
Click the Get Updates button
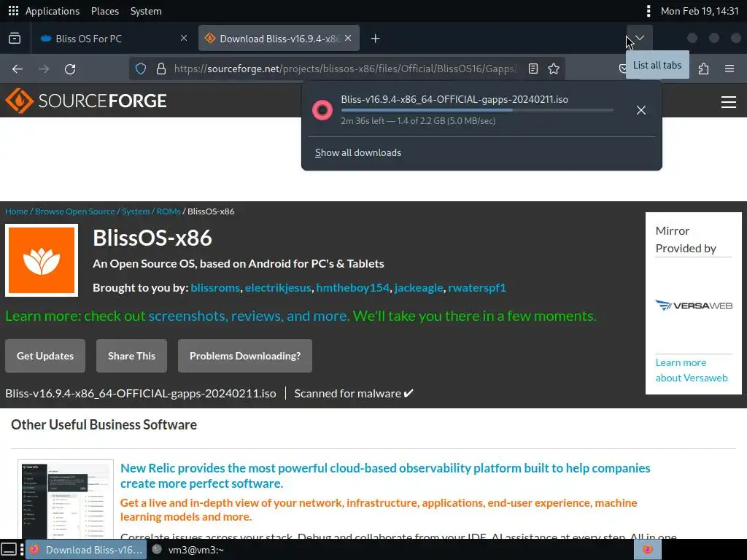coord(45,356)
